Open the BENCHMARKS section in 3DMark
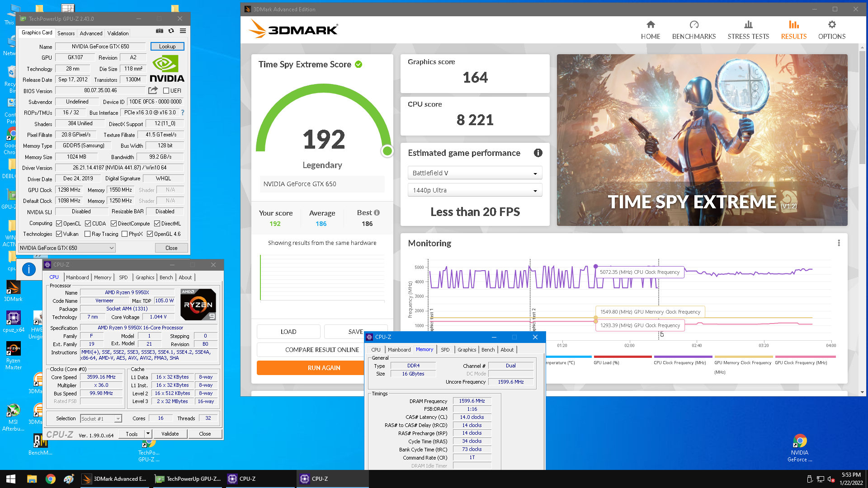Screen dimensions: 868x488 click(x=694, y=30)
